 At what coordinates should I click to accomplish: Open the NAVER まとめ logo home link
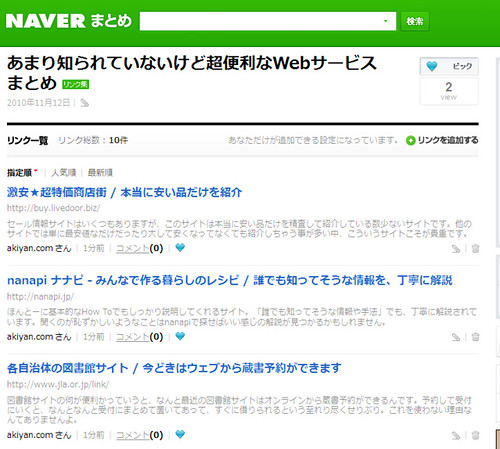point(69,21)
